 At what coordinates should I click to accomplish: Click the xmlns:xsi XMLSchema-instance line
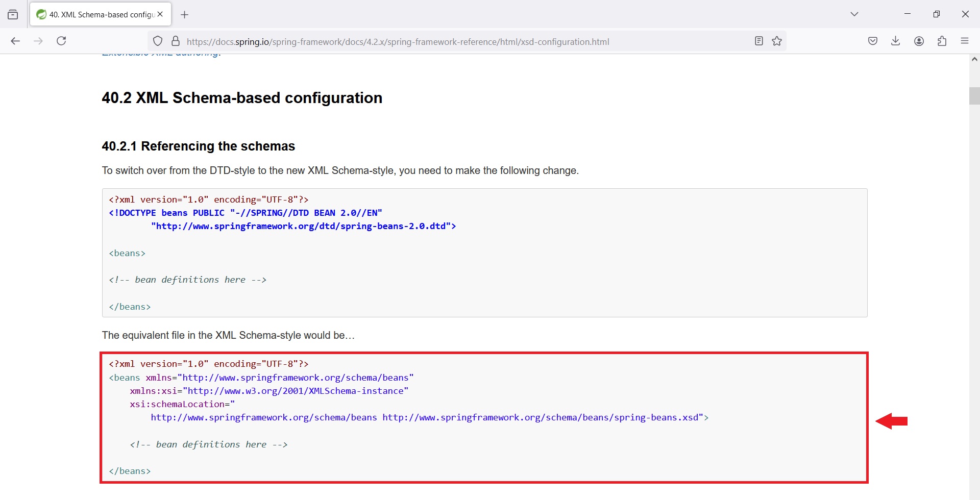click(269, 391)
